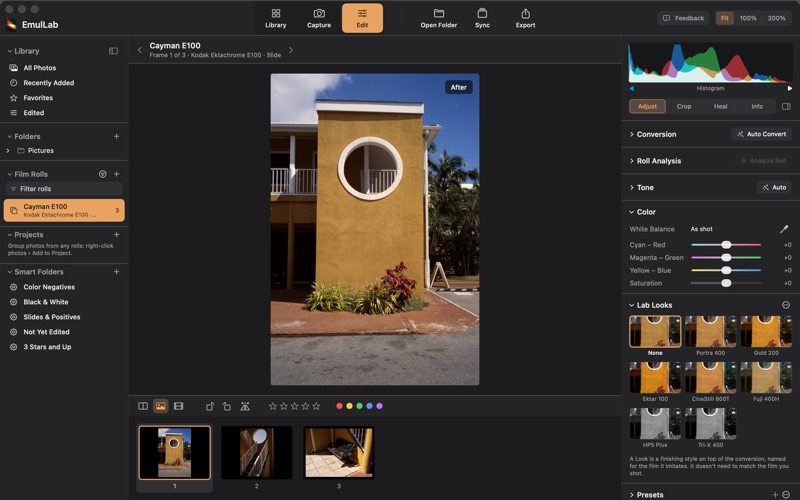Screen dimensions: 800x500
Task: Select the Adjust tab
Action: tap(647, 106)
